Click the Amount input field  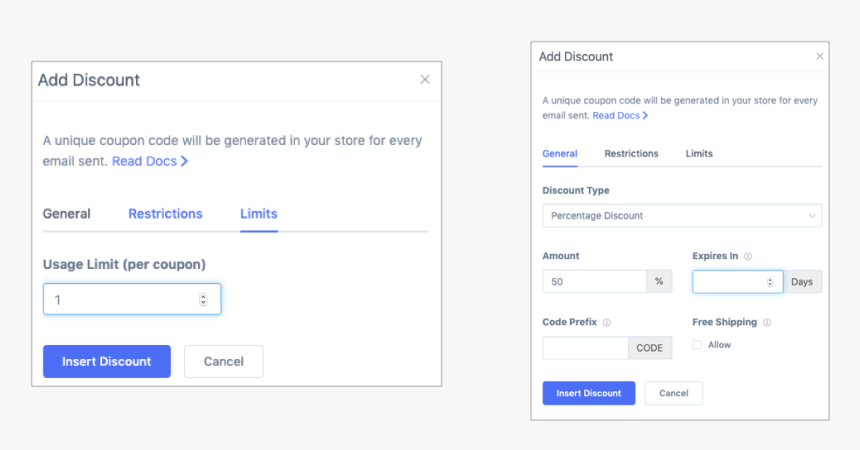coord(594,282)
